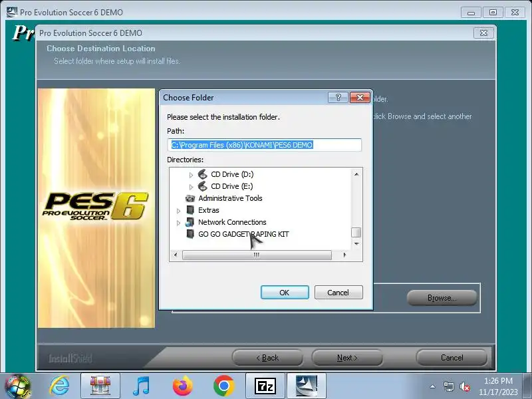Click the help question mark in Choose Folder

point(338,98)
